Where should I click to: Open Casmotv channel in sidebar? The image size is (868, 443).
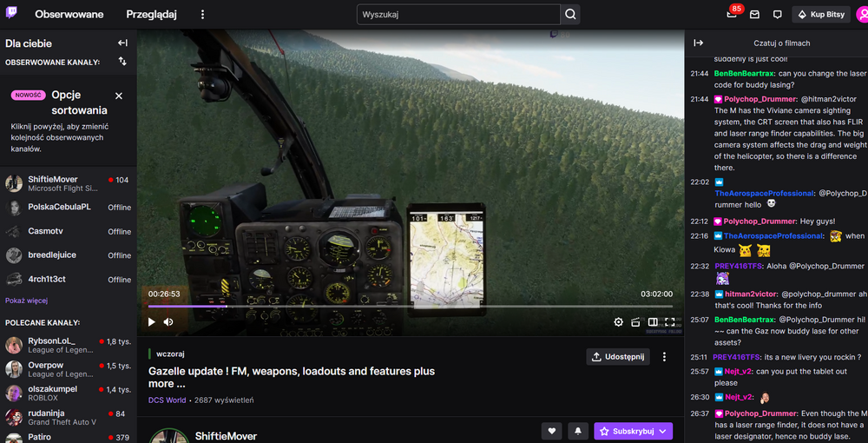pos(68,231)
